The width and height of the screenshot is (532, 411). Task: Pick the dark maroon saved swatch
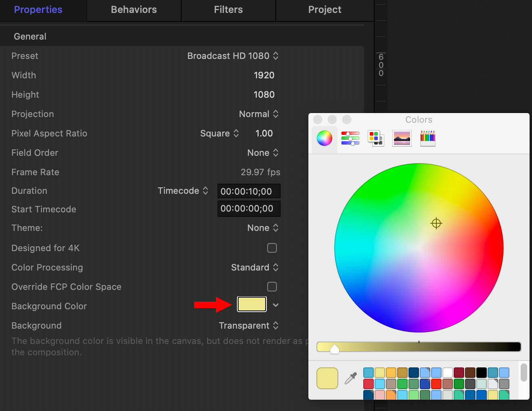tap(459, 372)
